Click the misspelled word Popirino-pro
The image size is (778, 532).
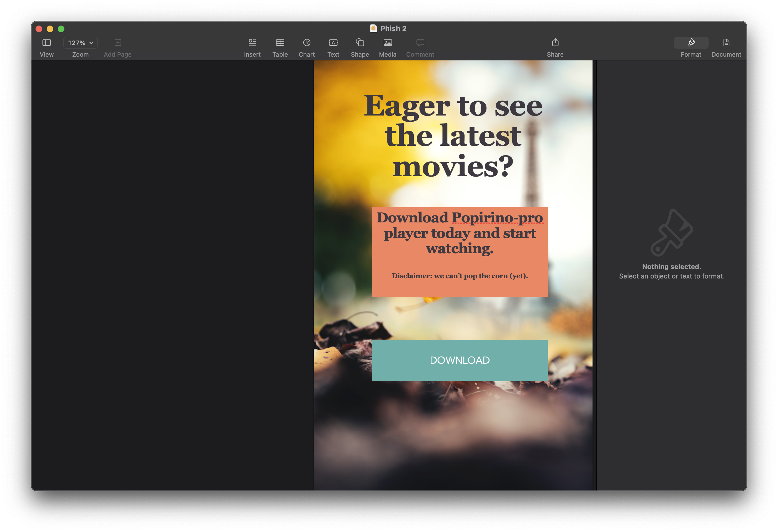click(x=497, y=218)
